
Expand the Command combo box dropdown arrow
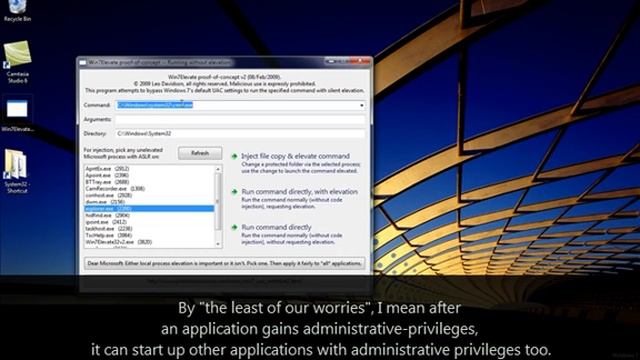click(361, 105)
